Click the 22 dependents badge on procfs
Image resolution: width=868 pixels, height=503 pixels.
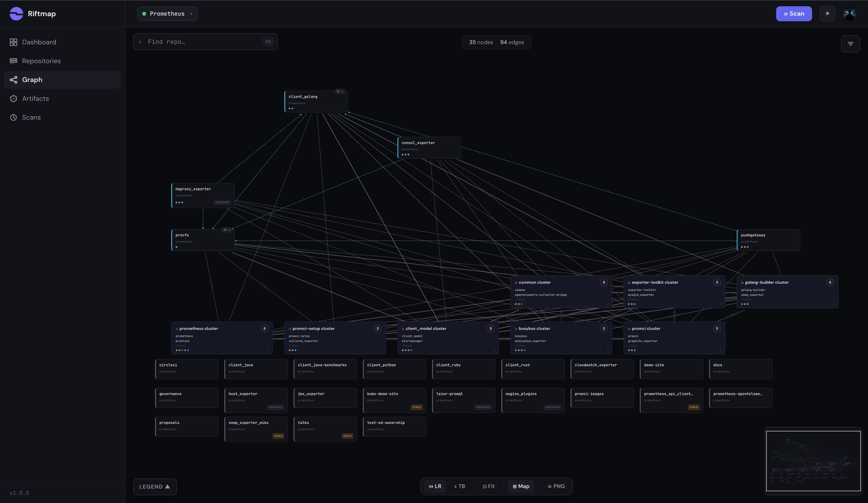(x=227, y=230)
